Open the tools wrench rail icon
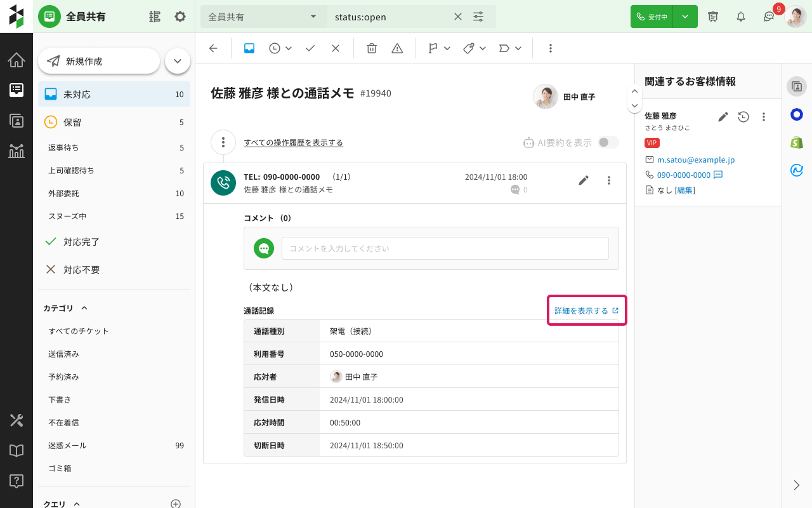 (x=16, y=420)
